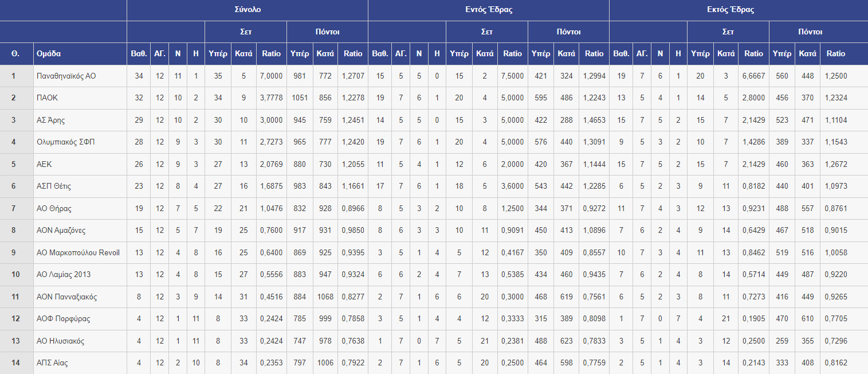Select ΑΣΠ Θέτις in the team column
Image resolution: width=868 pixels, height=374 pixels.
coord(54,186)
